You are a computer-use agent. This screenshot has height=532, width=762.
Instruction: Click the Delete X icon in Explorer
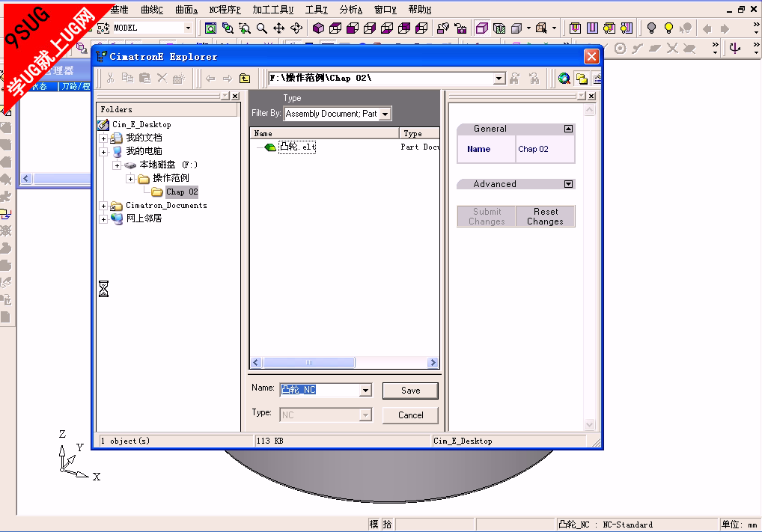(162, 79)
